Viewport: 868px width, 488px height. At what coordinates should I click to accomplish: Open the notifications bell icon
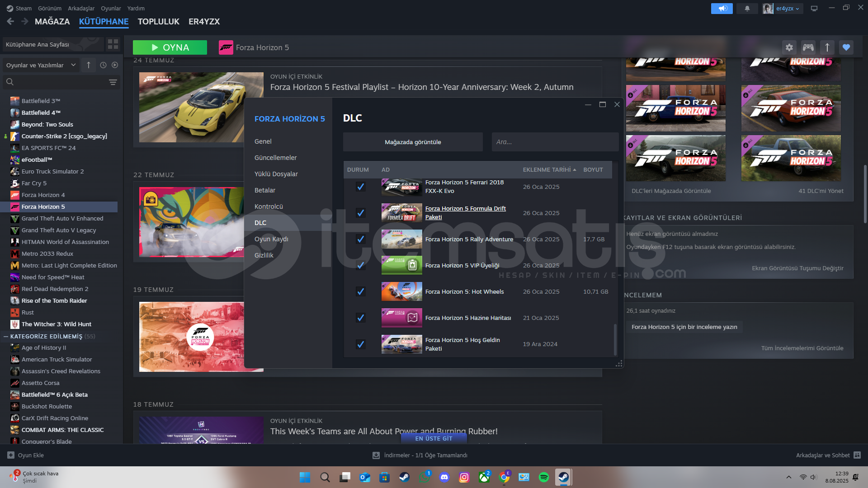coord(747,8)
